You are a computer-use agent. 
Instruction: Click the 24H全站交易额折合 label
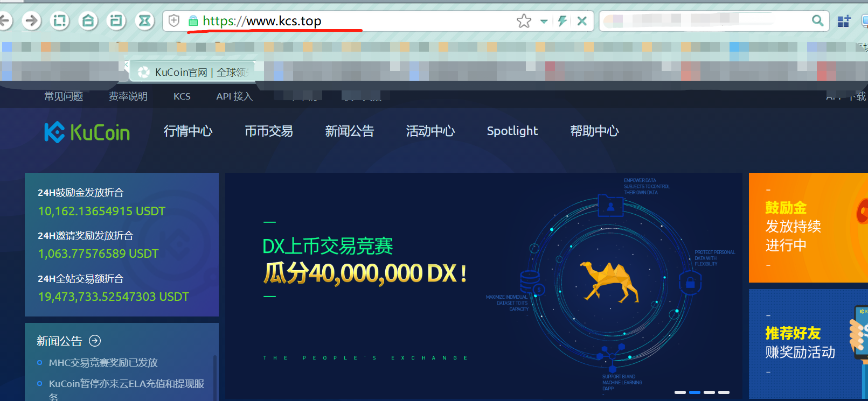[x=81, y=279]
